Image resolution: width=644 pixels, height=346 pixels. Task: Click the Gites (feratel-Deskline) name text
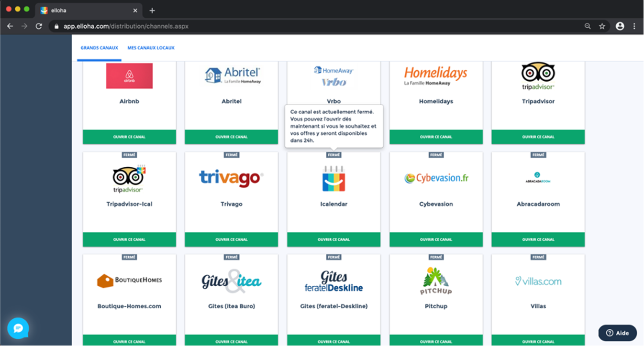point(334,306)
